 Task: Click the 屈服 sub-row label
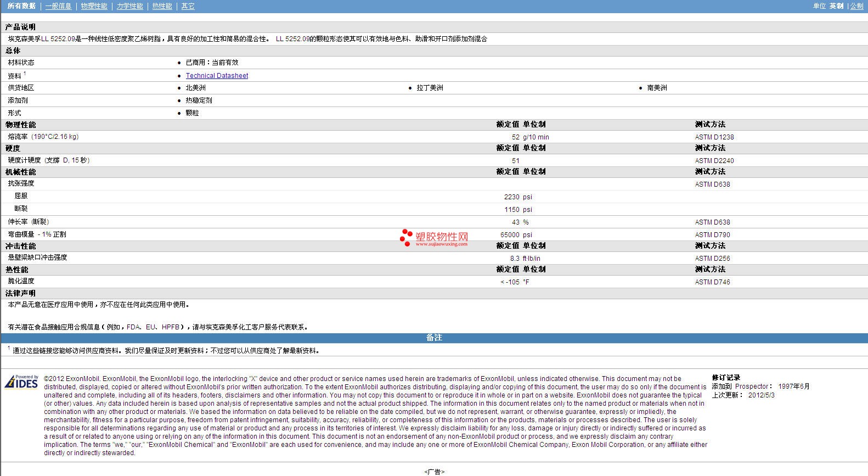21,196
